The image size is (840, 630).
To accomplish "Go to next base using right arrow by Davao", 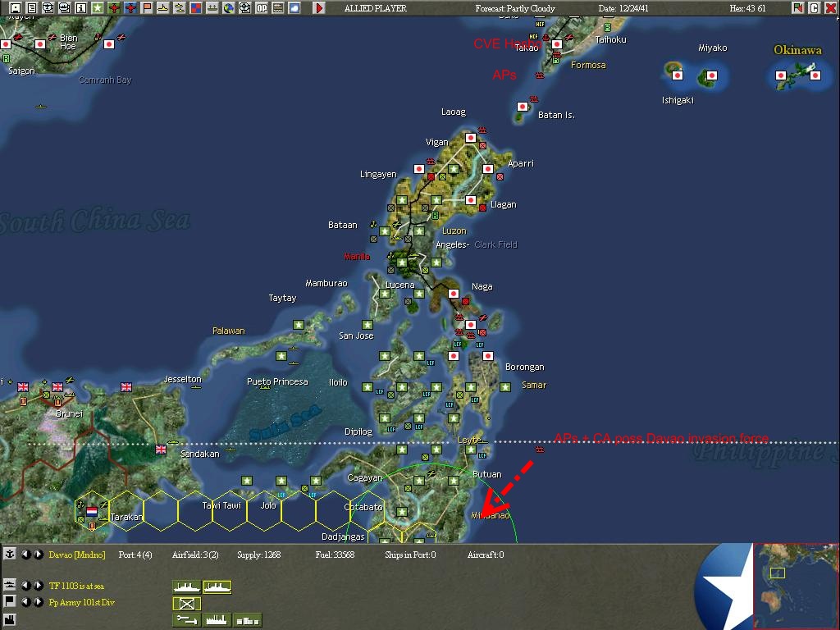I will point(38,554).
